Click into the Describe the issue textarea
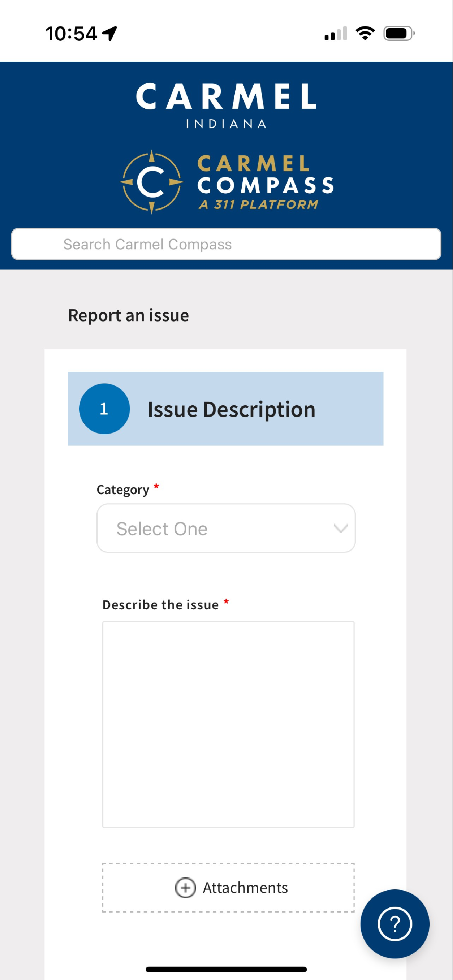 point(228,724)
